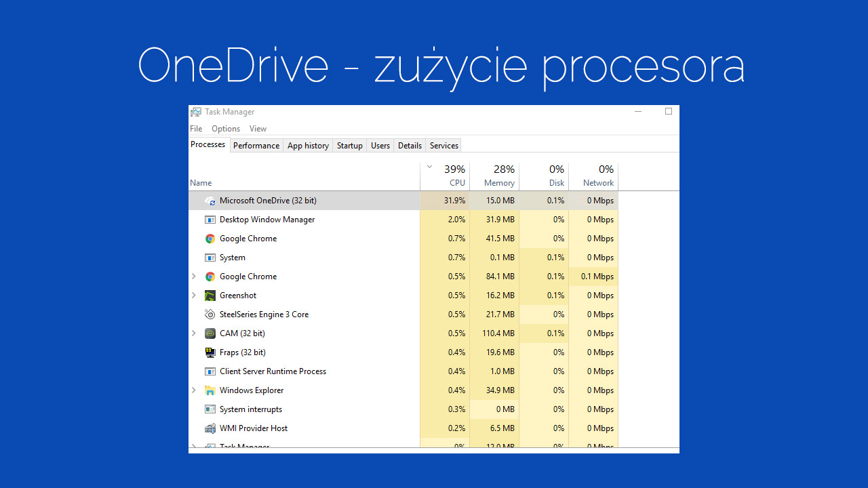The image size is (868, 488).
Task: Click the Chrome icon at 84.1 MB row
Action: point(210,277)
